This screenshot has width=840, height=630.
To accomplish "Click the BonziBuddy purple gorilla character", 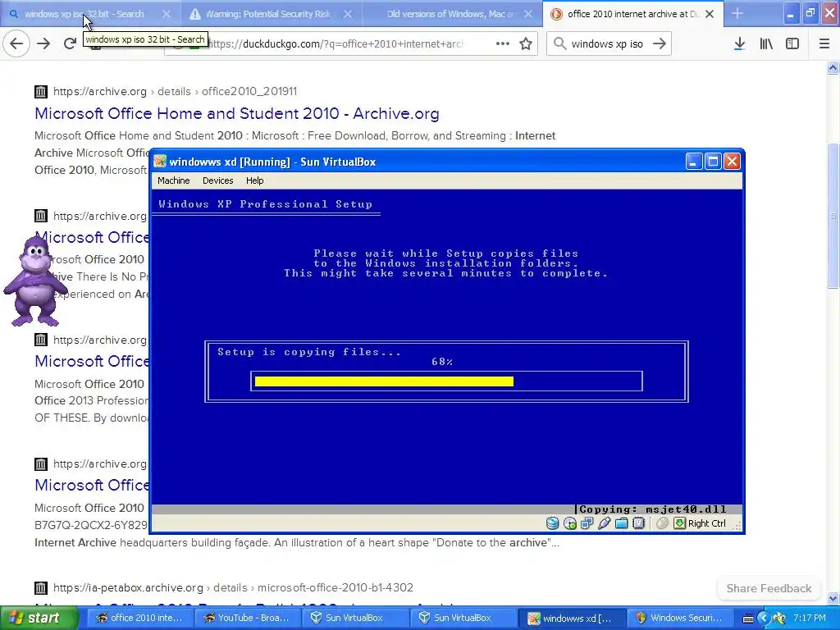I will point(36,280).
